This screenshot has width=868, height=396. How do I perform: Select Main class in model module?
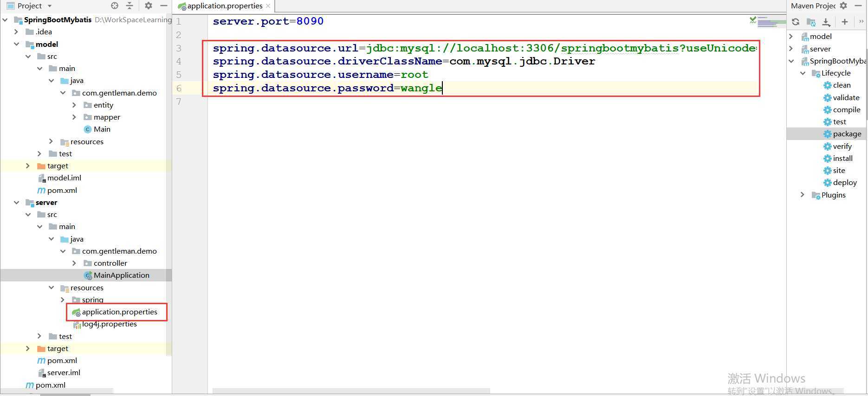(97, 129)
